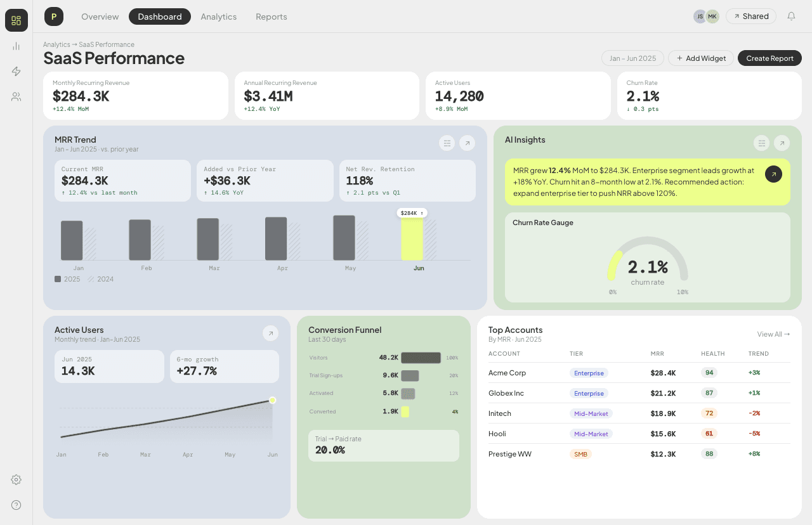Viewport: 812px width, 525px height.
Task: Click Acme Corp's Enterprise tier badge
Action: 589,373
